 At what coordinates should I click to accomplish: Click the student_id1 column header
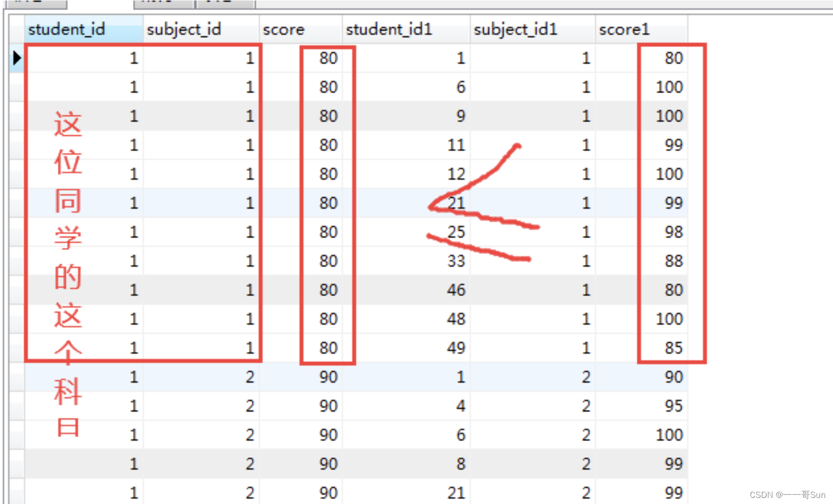[x=406, y=29]
